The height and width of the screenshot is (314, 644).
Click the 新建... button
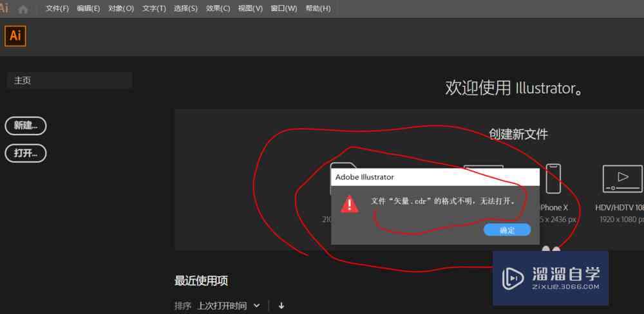point(26,126)
